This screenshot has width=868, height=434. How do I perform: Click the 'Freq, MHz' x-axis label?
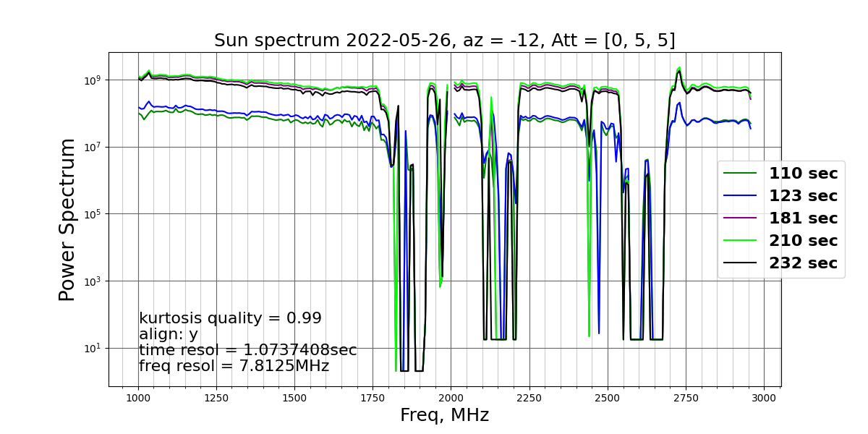pyautogui.click(x=445, y=415)
